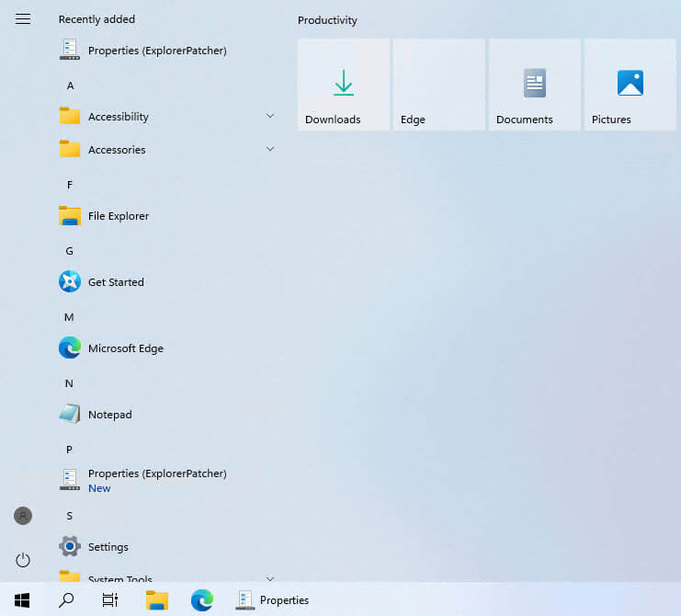Open the Edge tile in Productivity
Screen dimensions: 681x616
439,85
